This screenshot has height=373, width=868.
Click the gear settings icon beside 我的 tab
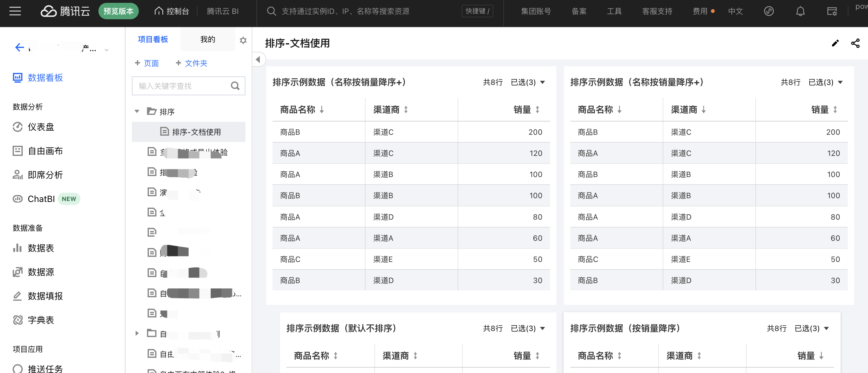pos(243,40)
